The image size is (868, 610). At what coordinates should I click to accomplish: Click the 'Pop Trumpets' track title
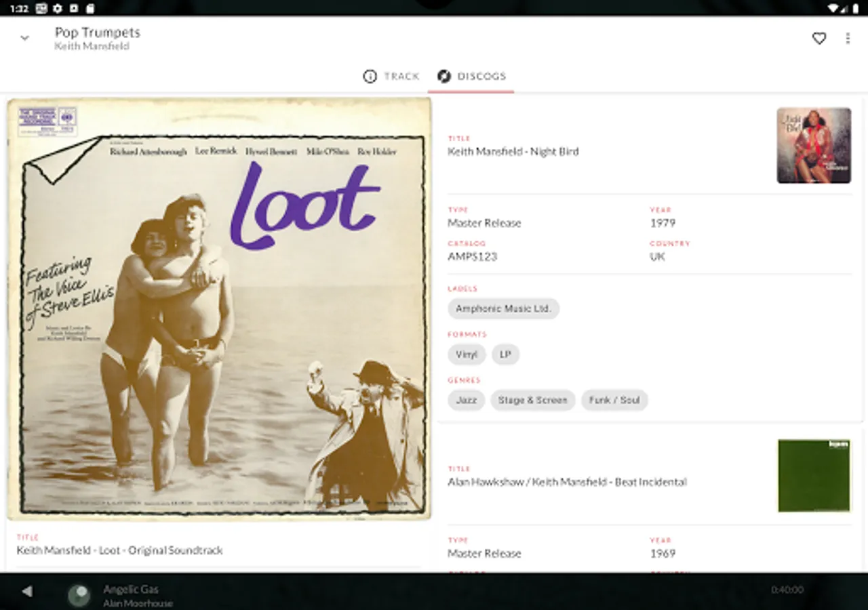pyautogui.click(x=98, y=32)
